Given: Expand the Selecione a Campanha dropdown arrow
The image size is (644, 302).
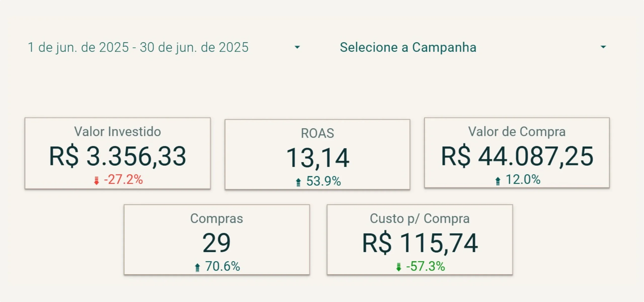Looking at the screenshot, I should coord(603,47).
